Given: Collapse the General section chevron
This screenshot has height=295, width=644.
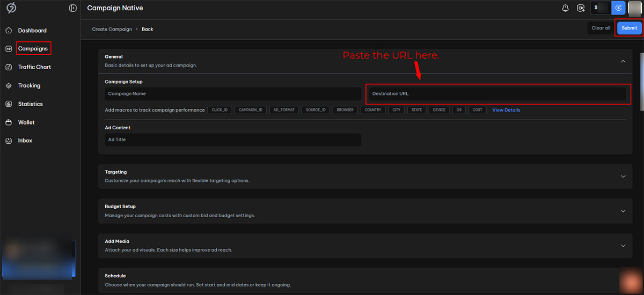Looking at the screenshot, I should 623,61.
